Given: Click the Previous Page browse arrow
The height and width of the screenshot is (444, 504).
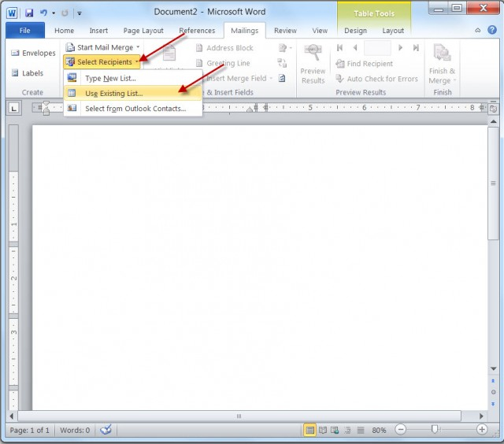Looking at the screenshot, I should (x=494, y=381).
